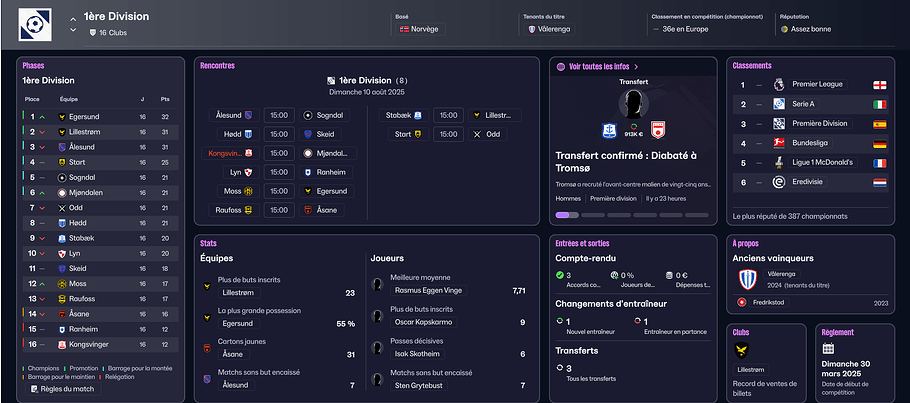The height and width of the screenshot is (403, 910).
Task: Open Ålesund vs Sogndal 15:00 fixture
Action: pyautogui.click(x=277, y=115)
